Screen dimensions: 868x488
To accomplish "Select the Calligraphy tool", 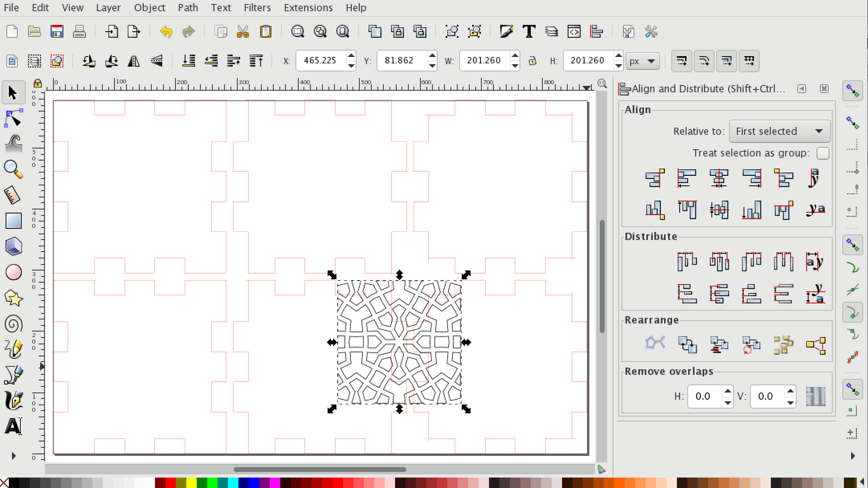I will coord(13,400).
